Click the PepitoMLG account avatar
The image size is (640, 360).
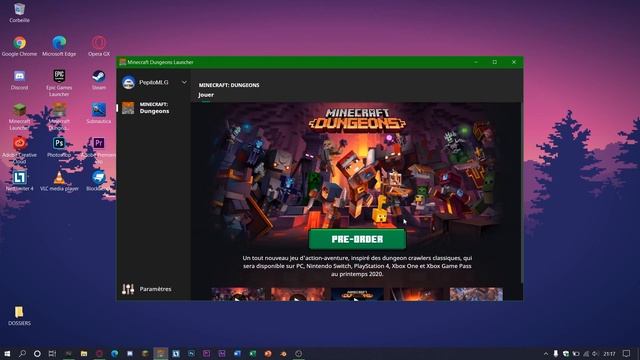pyautogui.click(x=129, y=82)
